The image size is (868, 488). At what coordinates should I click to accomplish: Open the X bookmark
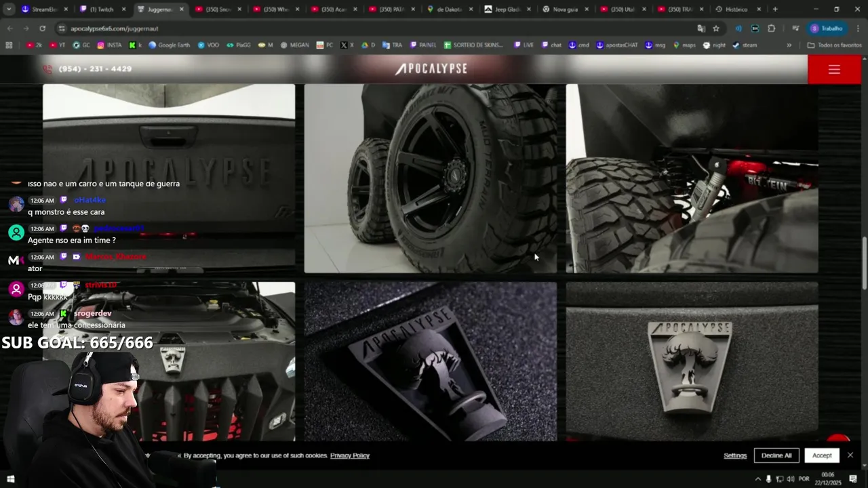click(x=347, y=45)
